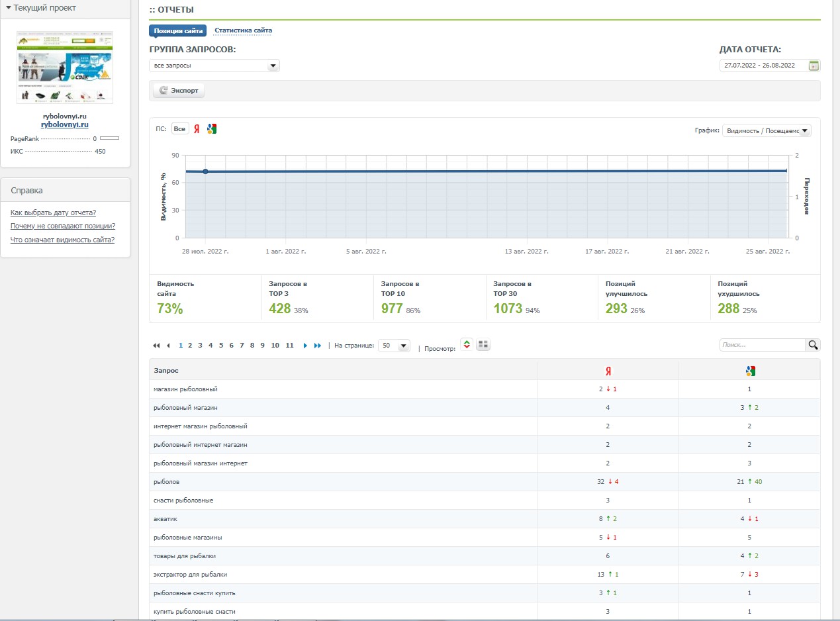840x621 pixels.
Task: Sort table by Yandex column header icon
Action: click(x=608, y=371)
